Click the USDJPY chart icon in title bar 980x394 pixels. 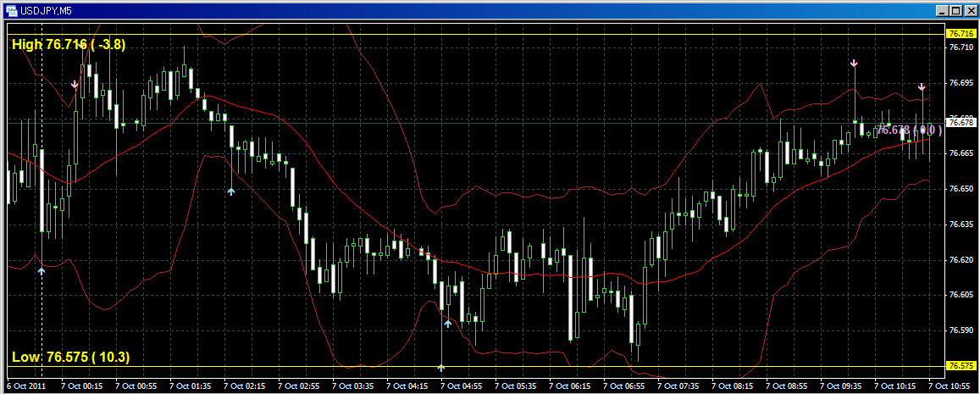coord(11,10)
